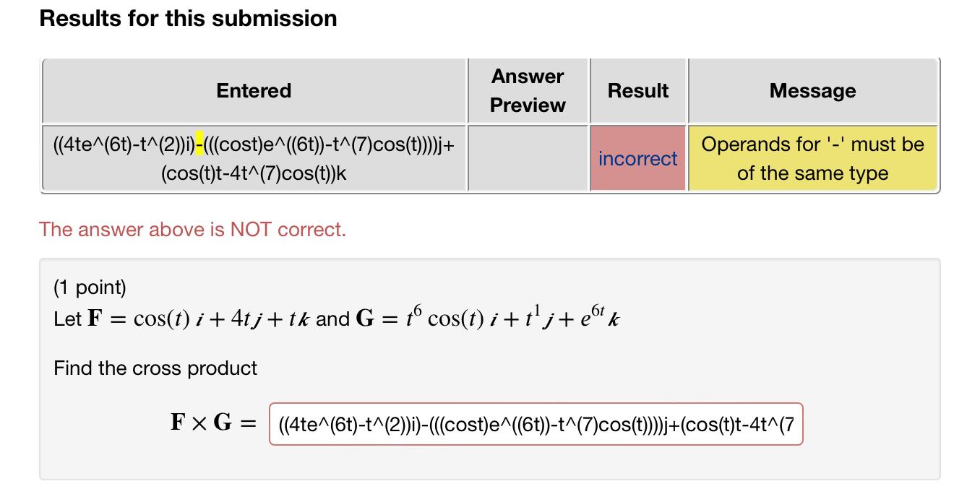Click the 'Message' column header

pos(812,90)
